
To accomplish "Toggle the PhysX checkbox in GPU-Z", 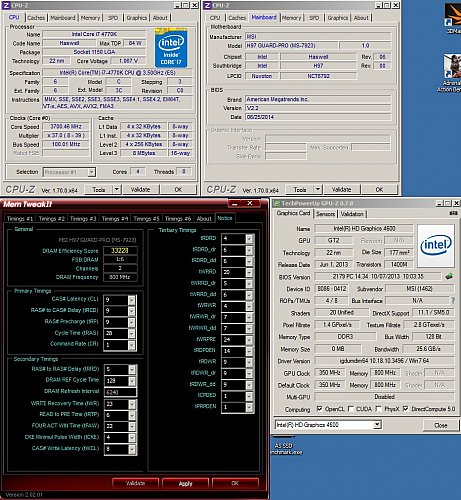I will pos(378,409).
